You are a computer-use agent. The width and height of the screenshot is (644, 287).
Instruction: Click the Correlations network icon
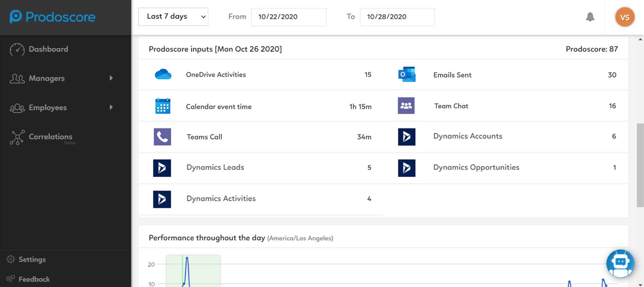17,137
